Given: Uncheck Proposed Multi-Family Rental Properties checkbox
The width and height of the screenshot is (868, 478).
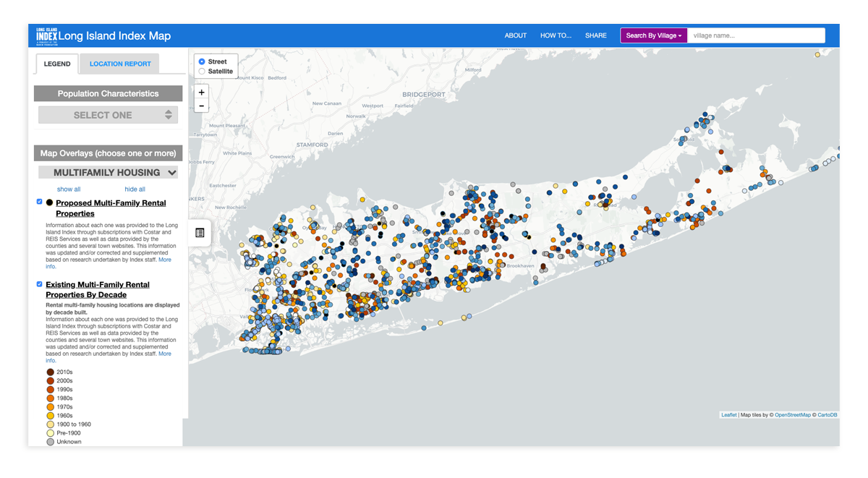Looking at the screenshot, I should point(40,202).
